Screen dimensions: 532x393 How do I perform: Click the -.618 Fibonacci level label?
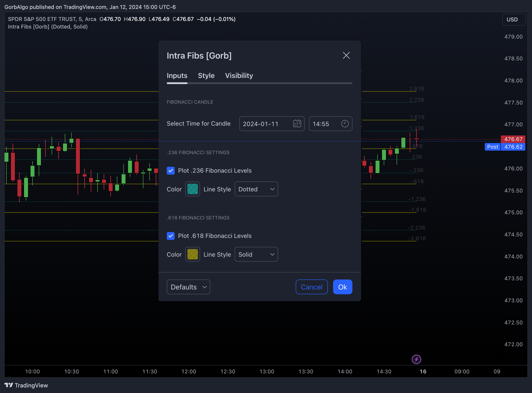pos(416,181)
